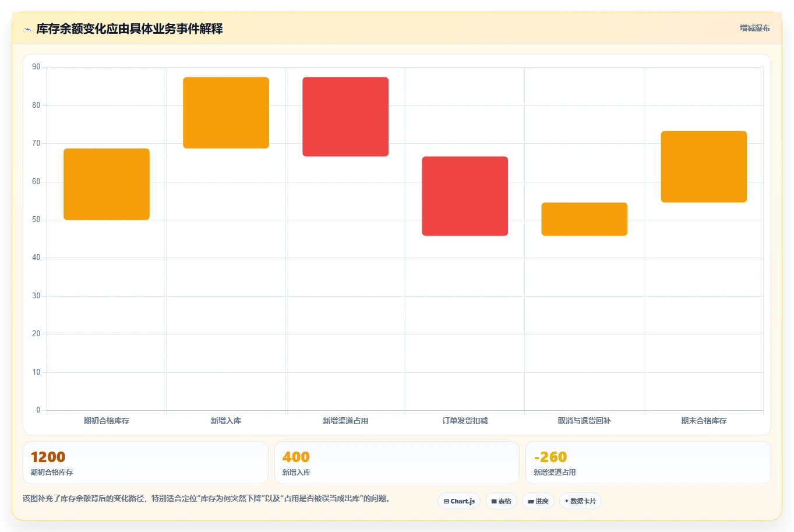Click the x-axis label 新增入库
The width and height of the screenshot is (794, 532).
coord(226,421)
